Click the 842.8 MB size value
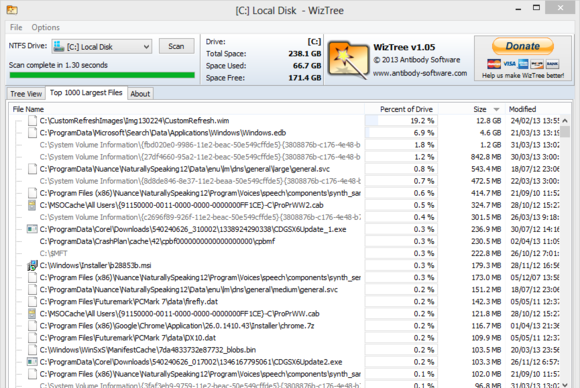580x388 pixels. tap(486, 157)
